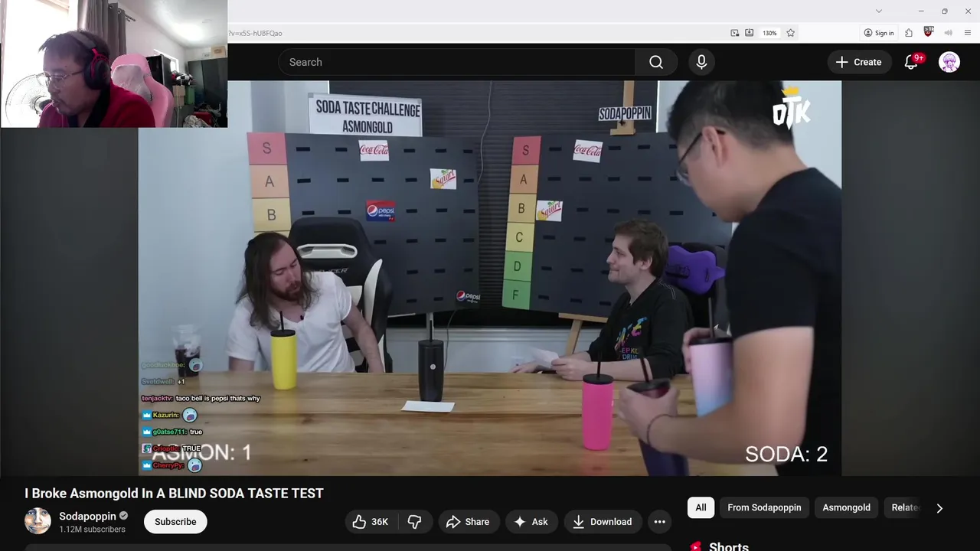Click the Shorts logo icon in the sidebar

696,546
